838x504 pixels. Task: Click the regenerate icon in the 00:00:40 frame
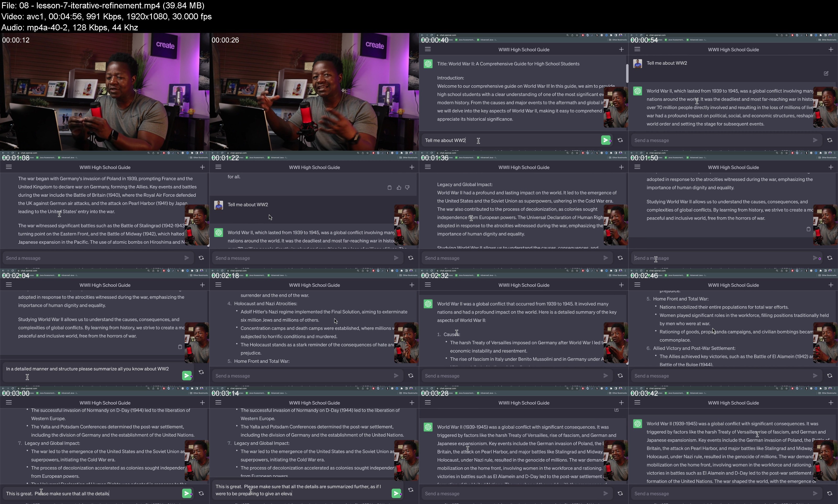point(620,140)
